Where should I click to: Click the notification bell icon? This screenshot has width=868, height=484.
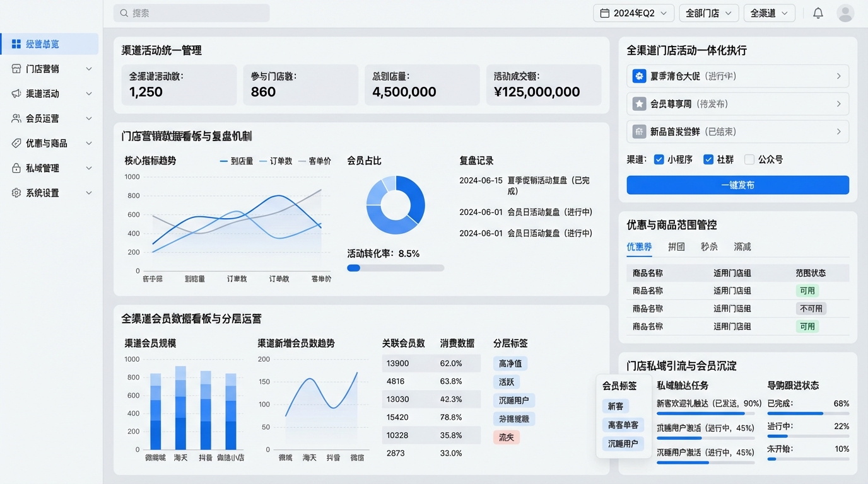[x=818, y=13]
